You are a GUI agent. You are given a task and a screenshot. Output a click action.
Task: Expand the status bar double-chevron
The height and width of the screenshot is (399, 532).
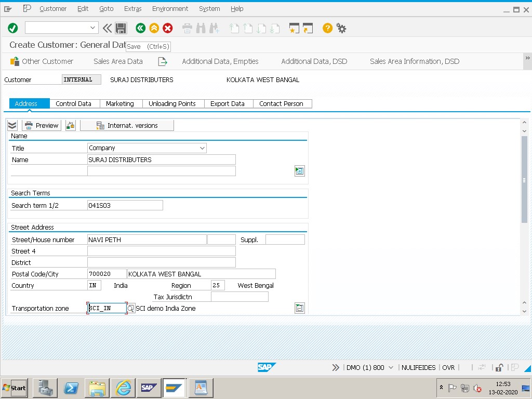tap(336, 367)
